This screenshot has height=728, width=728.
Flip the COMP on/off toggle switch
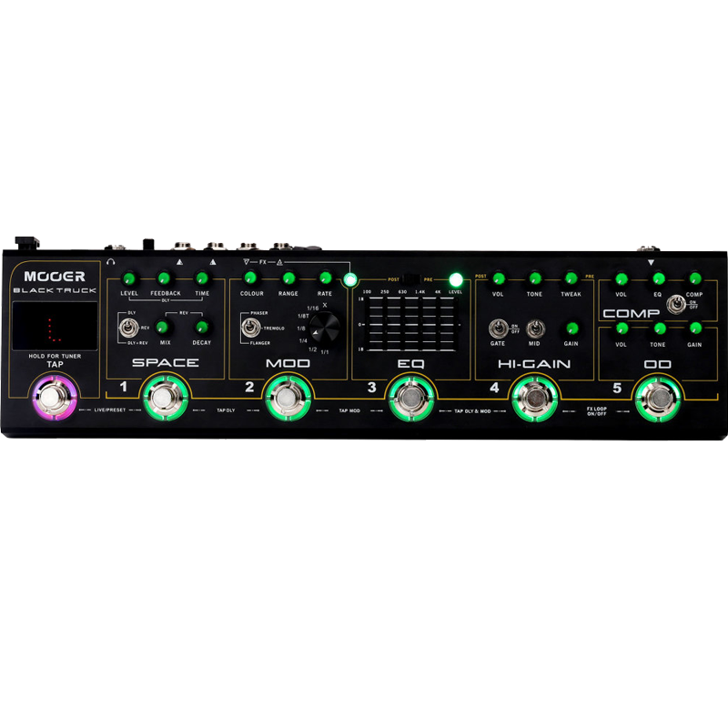pos(676,305)
